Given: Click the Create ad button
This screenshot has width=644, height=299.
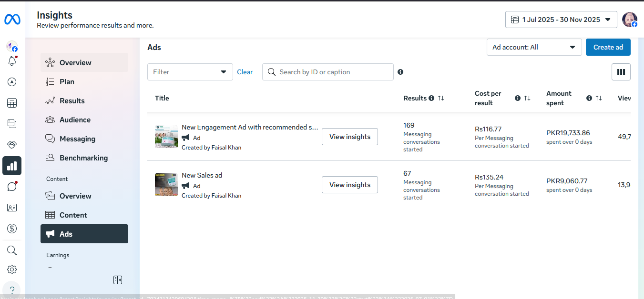Looking at the screenshot, I should pos(608,47).
